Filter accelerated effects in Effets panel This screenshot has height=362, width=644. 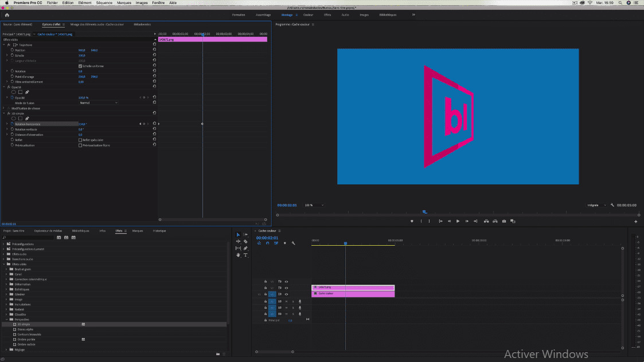pyautogui.click(x=58, y=238)
